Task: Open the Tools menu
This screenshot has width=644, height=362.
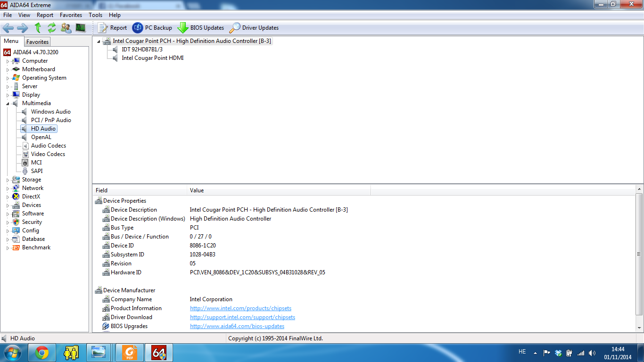Action: 95,15
